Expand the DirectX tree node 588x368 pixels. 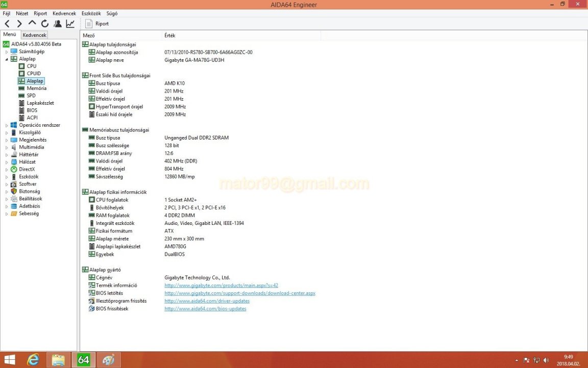pos(6,169)
